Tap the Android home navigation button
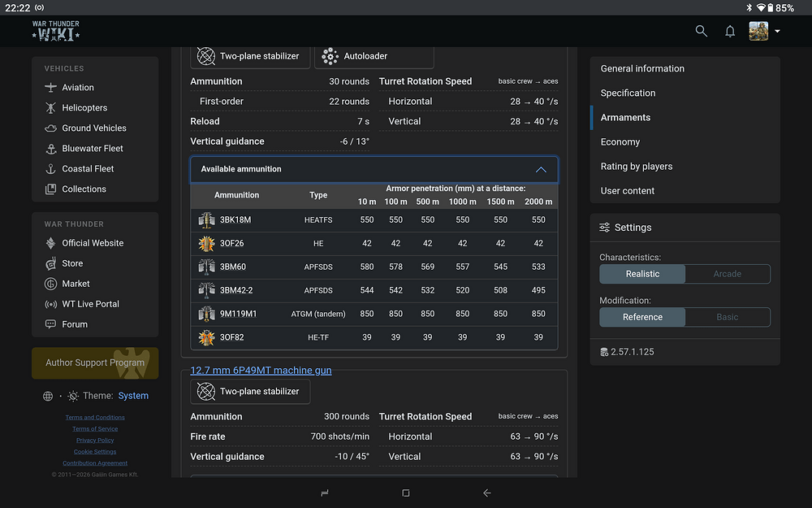 coord(406,493)
